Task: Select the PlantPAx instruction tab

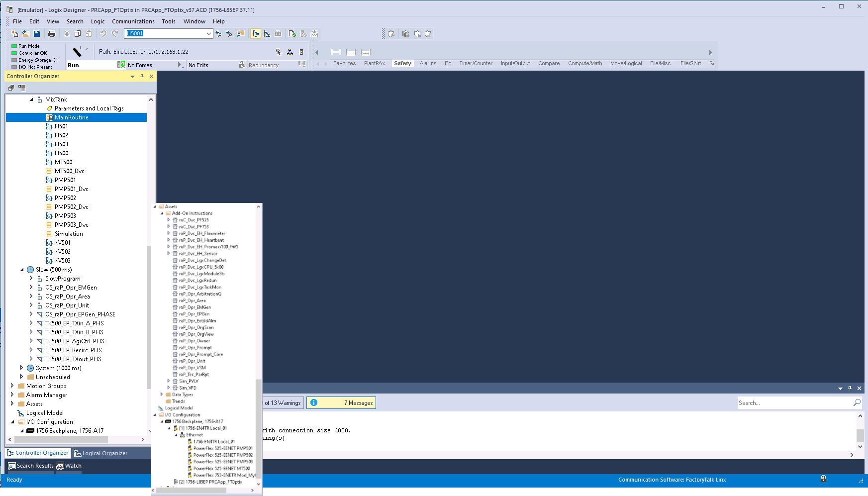Action: [375, 63]
